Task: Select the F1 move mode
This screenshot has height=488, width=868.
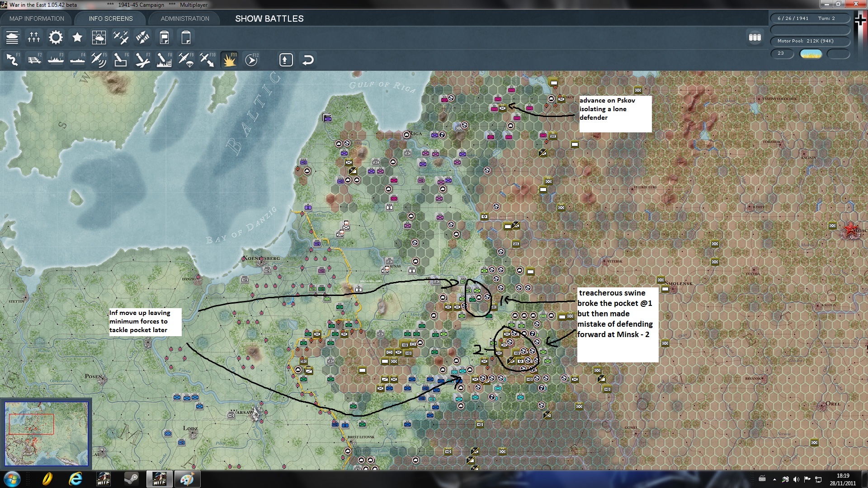Action: tap(12, 60)
